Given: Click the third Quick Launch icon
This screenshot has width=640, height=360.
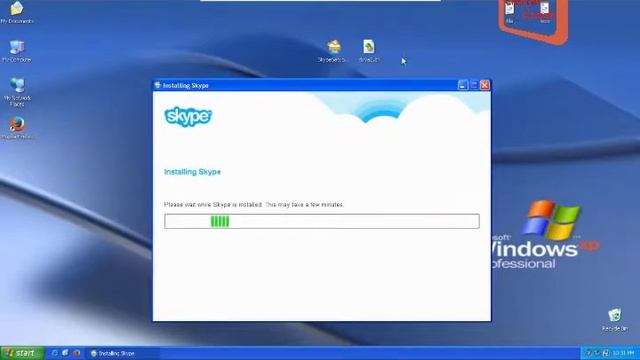Looking at the screenshot, I should coord(76,353).
